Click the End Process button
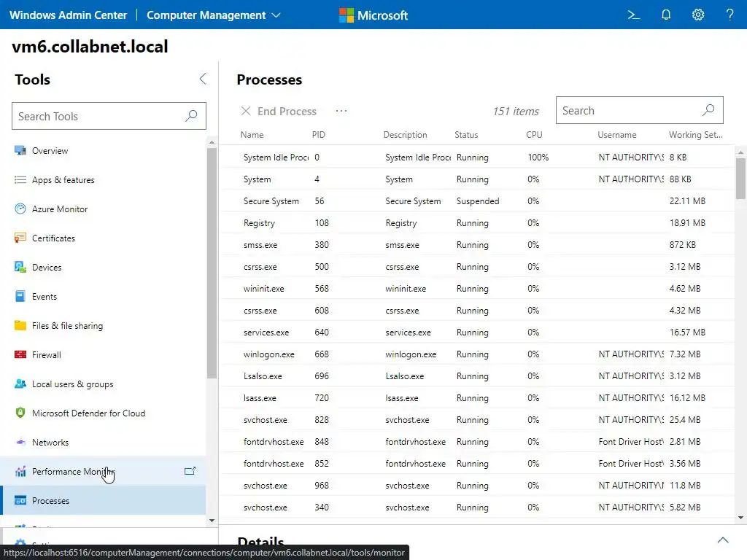This screenshot has width=747, height=560. [x=279, y=112]
